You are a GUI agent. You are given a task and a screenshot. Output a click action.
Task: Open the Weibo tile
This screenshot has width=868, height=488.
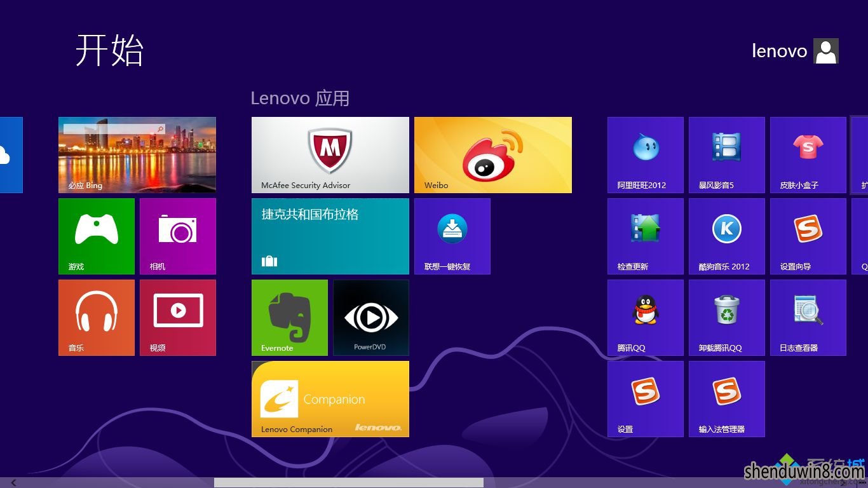493,154
